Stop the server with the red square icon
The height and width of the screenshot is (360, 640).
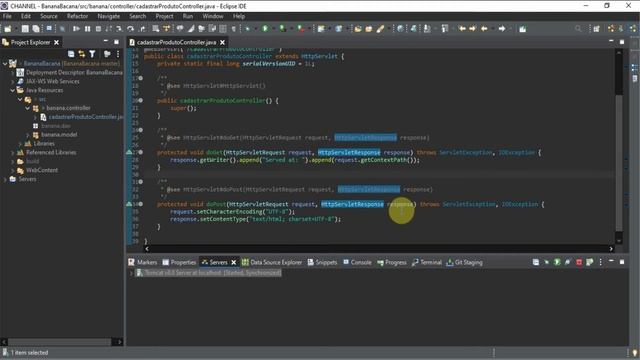579,262
